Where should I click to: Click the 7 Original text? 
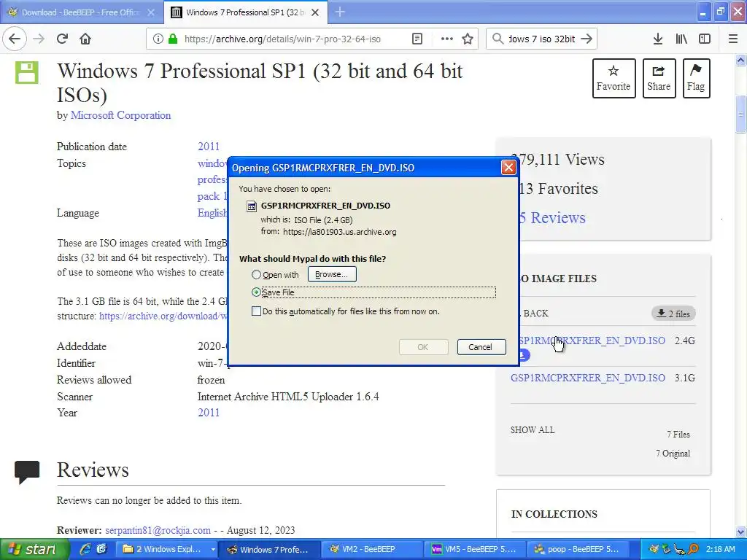673,454
